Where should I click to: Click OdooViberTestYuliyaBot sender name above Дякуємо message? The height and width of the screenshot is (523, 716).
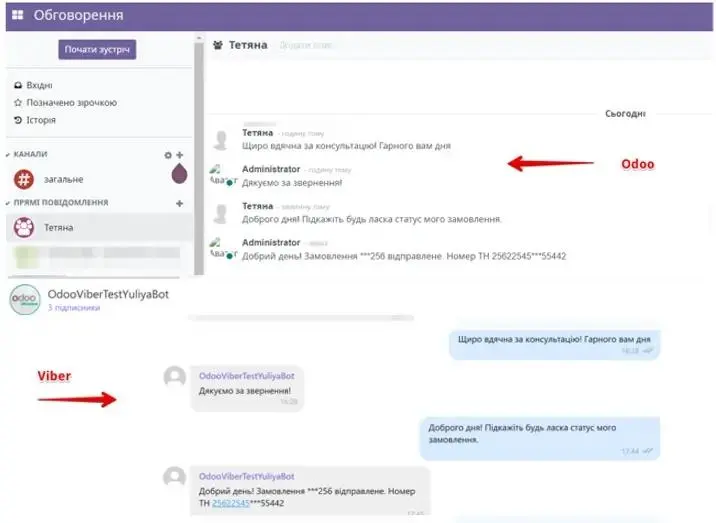coord(246,373)
